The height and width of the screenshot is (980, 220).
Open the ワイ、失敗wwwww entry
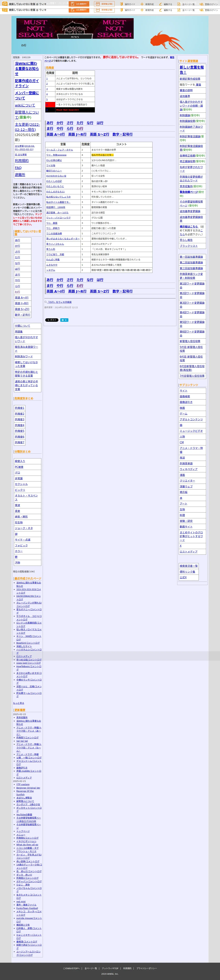tap(56, 155)
